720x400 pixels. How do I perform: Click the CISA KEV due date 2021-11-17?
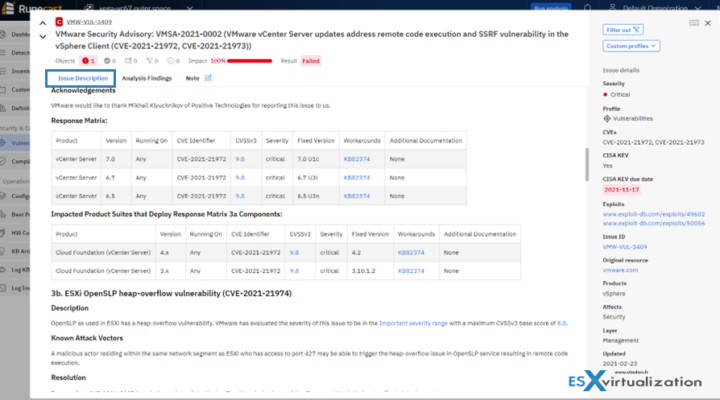pyautogui.click(x=621, y=190)
